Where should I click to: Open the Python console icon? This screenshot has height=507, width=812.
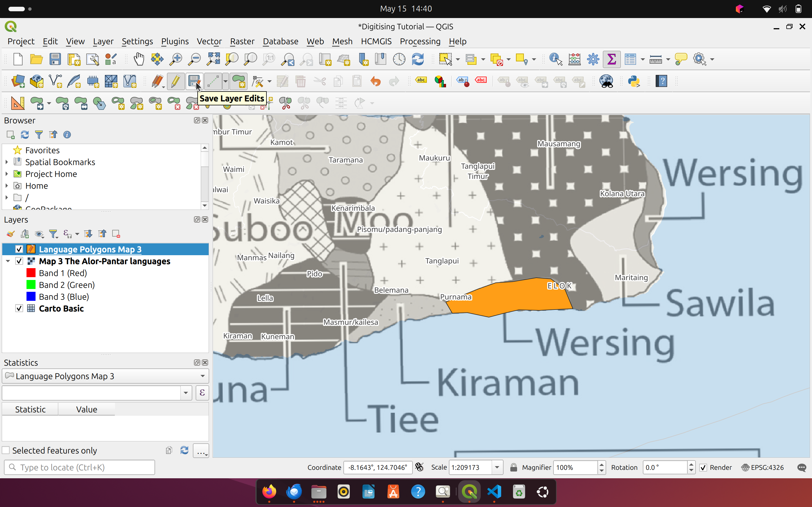[x=634, y=81]
